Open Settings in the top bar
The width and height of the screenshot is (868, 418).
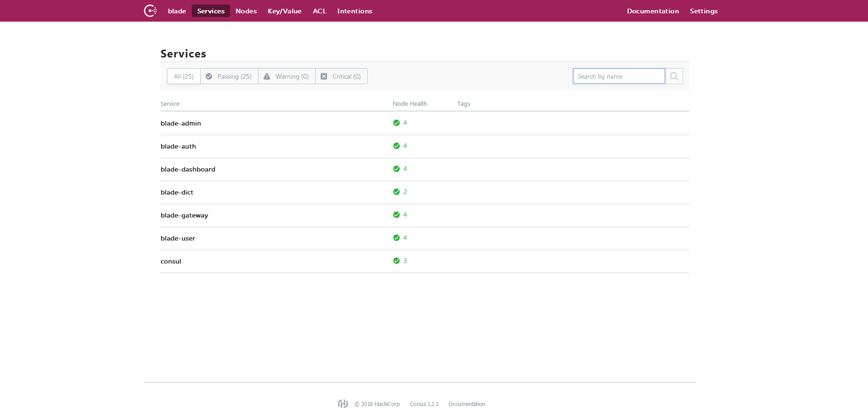point(704,11)
